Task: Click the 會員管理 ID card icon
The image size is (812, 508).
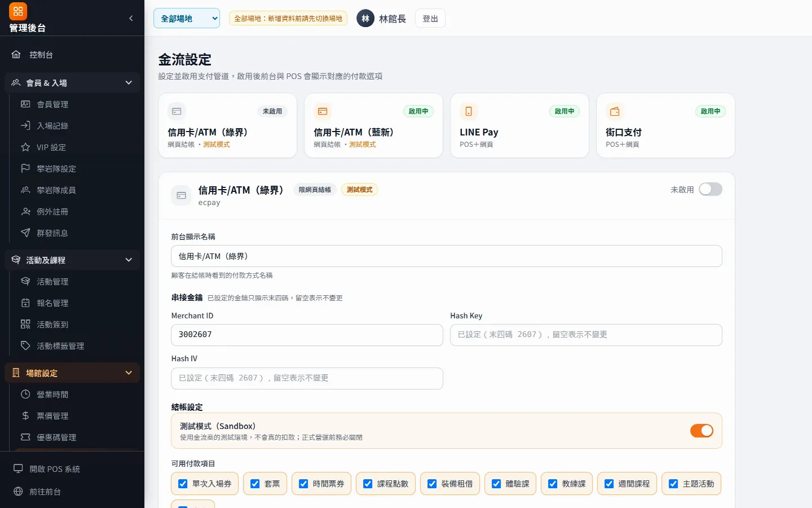Action: tap(25, 104)
